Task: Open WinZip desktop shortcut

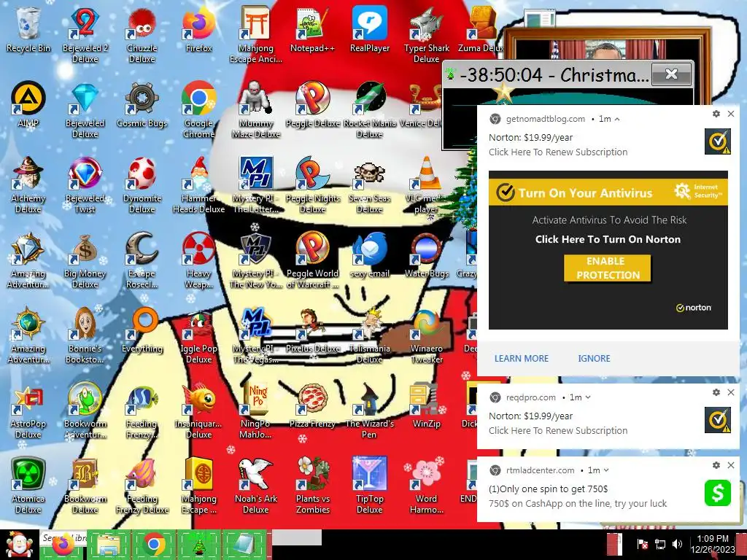Action: (x=426, y=405)
